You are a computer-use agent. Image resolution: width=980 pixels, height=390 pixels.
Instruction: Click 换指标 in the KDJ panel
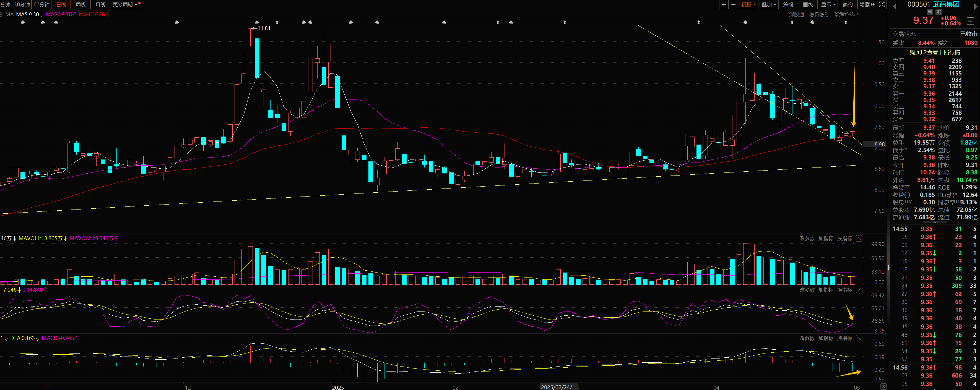coord(844,290)
